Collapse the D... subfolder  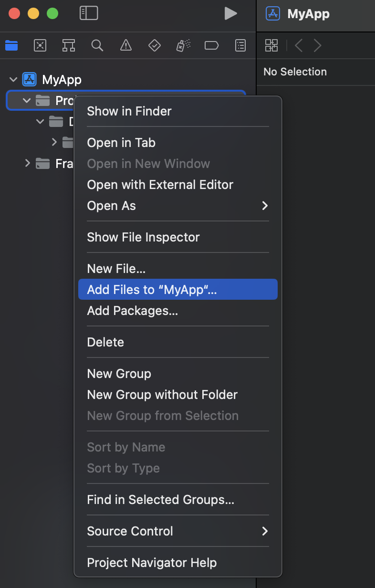40,121
